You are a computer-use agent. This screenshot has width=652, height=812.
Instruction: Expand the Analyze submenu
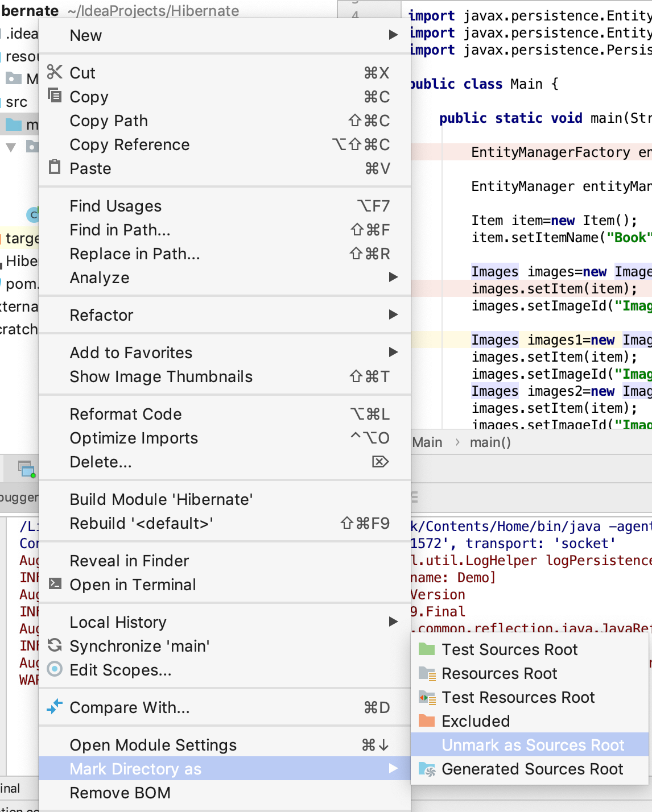pos(393,277)
